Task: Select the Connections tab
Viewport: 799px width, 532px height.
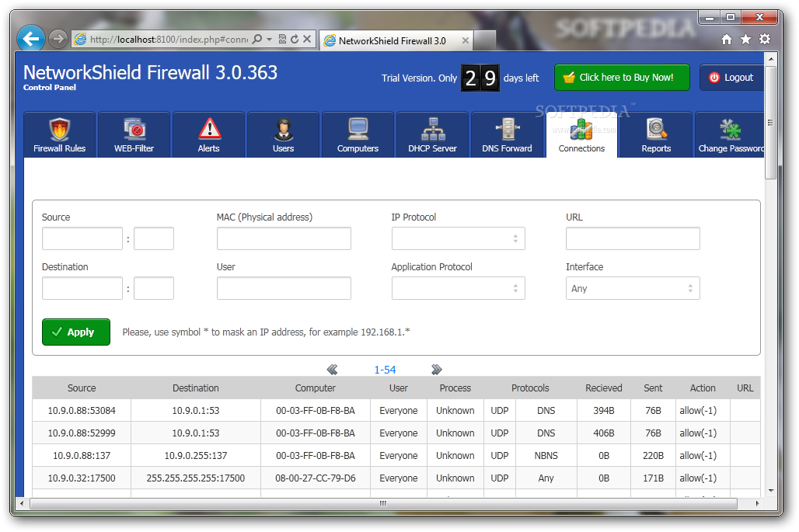Action: point(581,135)
